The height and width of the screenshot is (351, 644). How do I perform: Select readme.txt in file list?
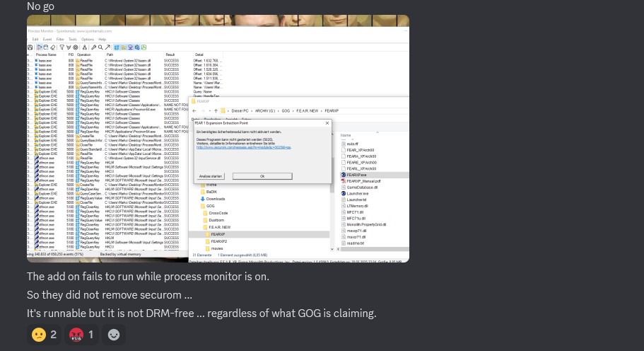pyautogui.click(x=355, y=243)
